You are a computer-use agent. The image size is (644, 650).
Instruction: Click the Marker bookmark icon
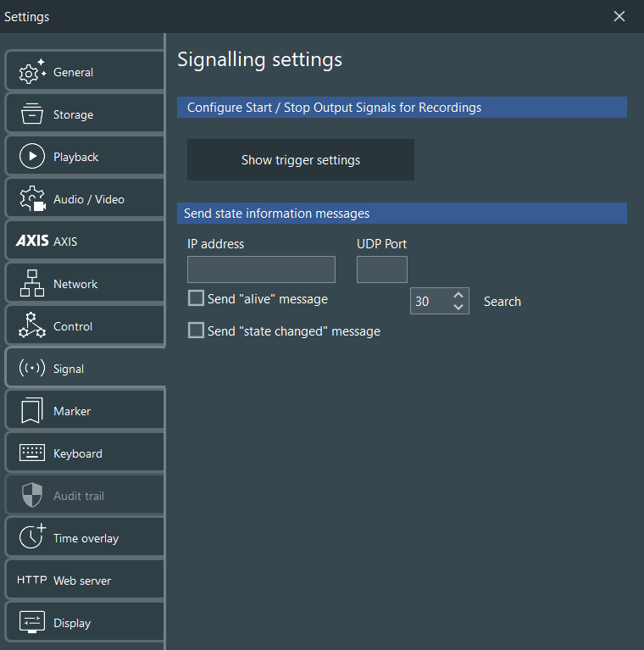click(x=32, y=410)
